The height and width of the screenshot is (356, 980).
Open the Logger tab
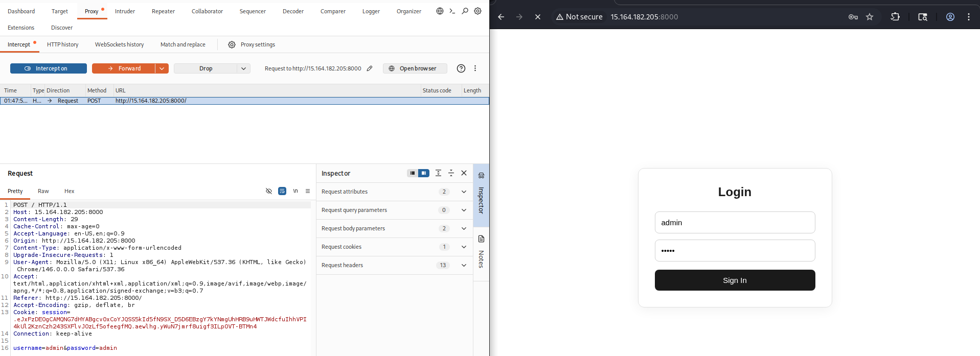(371, 11)
